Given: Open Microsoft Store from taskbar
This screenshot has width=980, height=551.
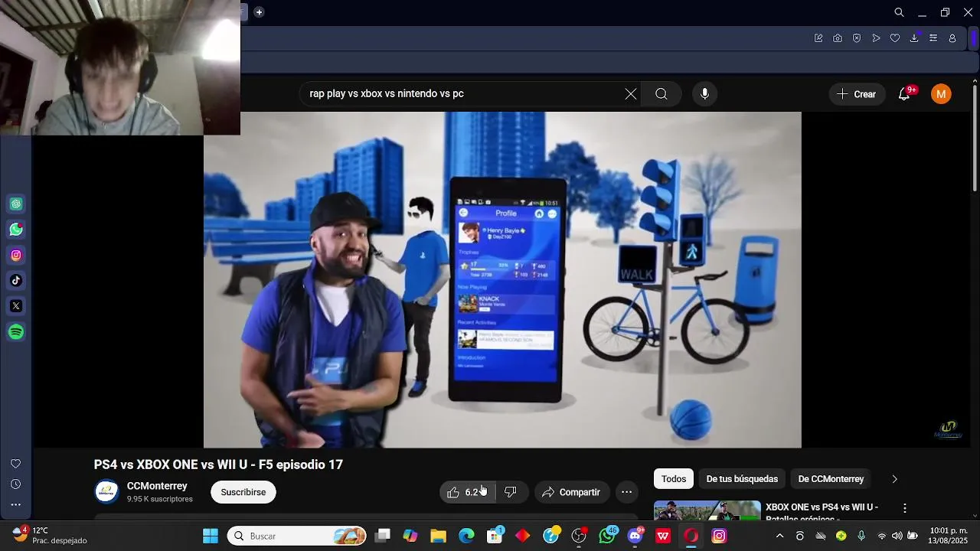Looking at the screenshot, I should (x=495, y=536).
